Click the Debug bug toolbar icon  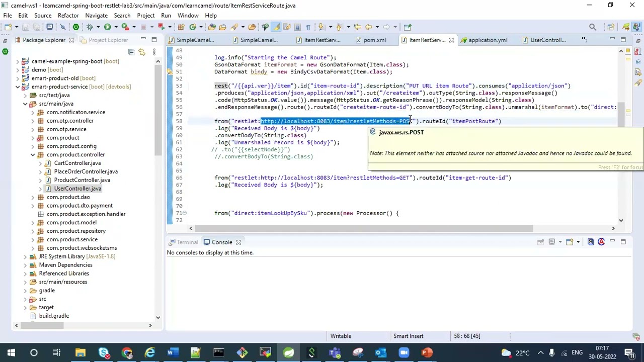click(x=90, y=27)
